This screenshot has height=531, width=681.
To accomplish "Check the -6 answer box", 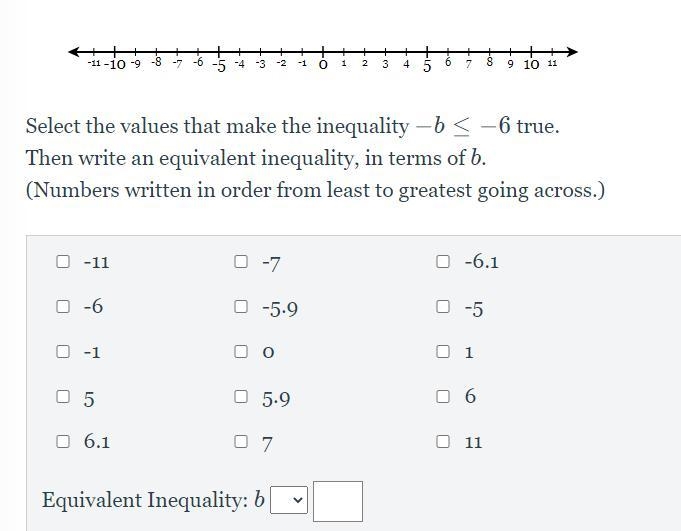I will [x=63, y=307].
